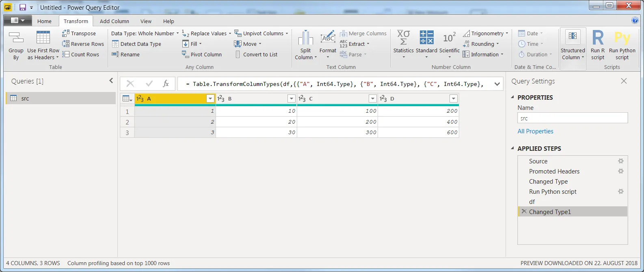Open the Fill dropdown
This screenshot has height=272, width=644.
[192, 44]
